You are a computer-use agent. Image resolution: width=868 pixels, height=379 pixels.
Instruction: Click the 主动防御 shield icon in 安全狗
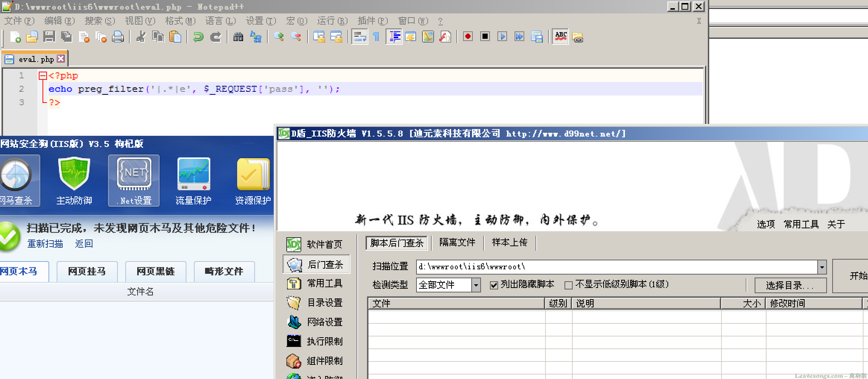point(74,181)
